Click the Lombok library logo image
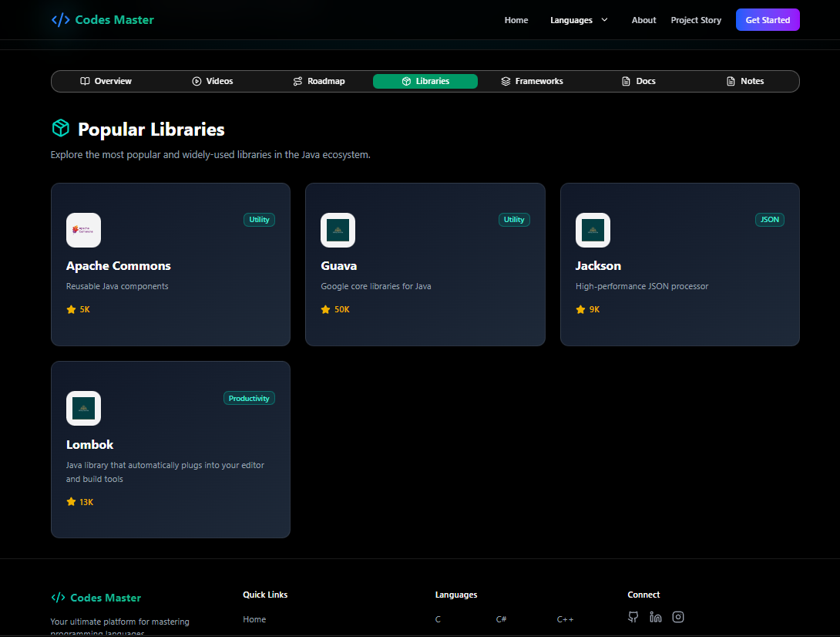Image resolution: width=840 pixels, height=637 pixels. point(83,408)
